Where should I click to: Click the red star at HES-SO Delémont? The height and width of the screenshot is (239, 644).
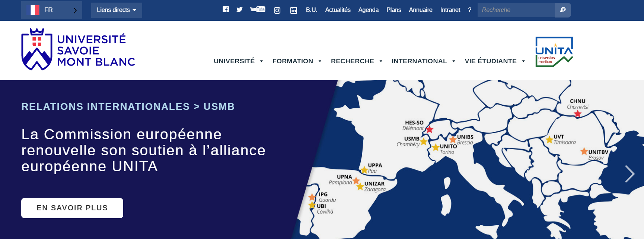tap(430, 130)
